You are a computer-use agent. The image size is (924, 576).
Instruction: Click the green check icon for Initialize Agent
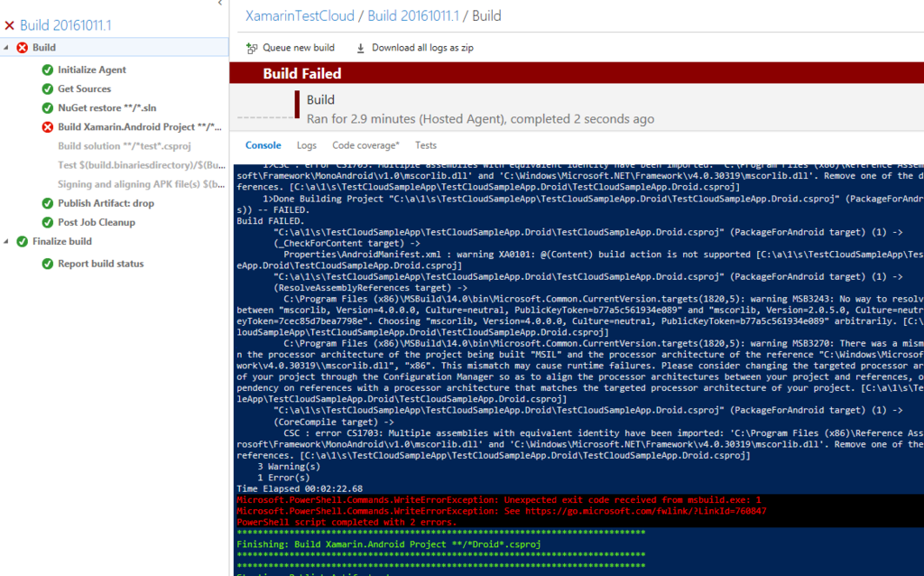48,70
